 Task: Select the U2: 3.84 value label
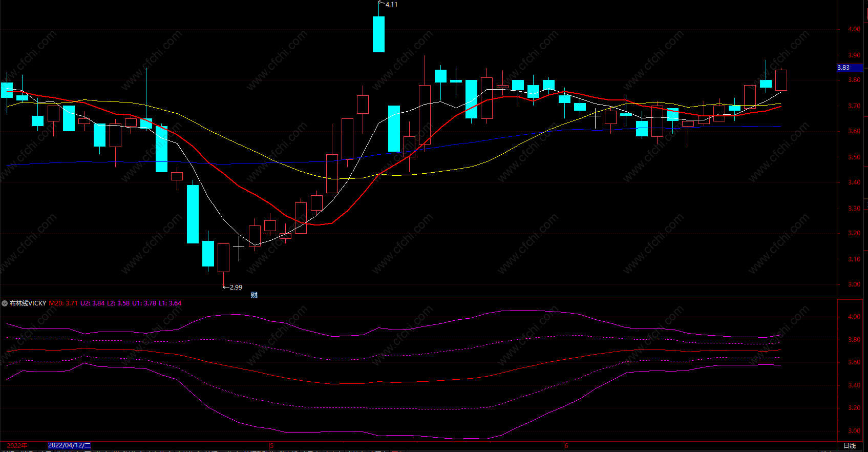coord(93,303)
